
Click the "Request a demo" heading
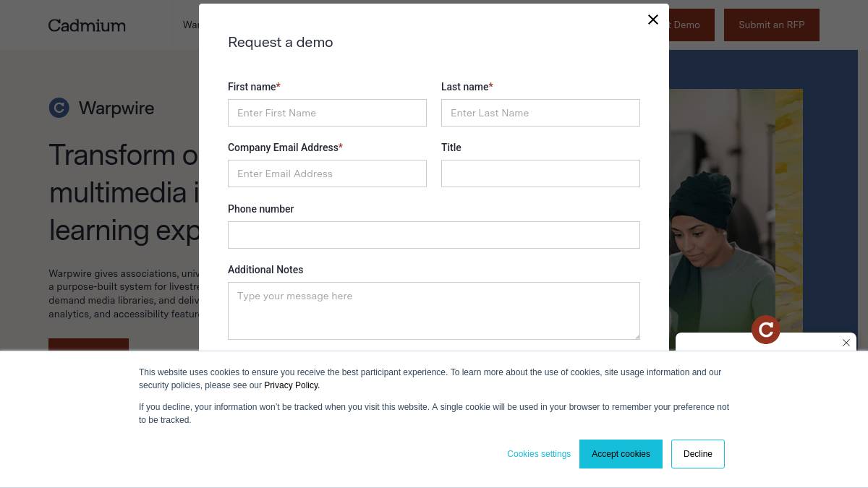click(281, 42)
